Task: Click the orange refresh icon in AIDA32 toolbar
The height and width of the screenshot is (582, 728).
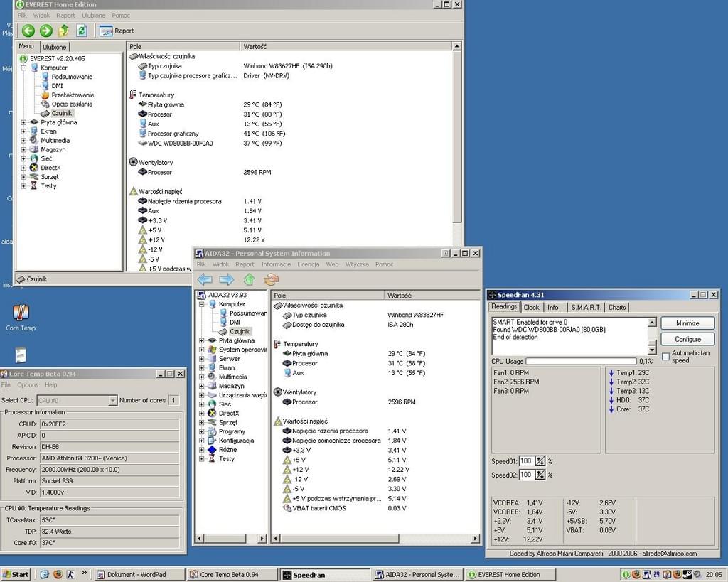Action: [x=271, y=279]
